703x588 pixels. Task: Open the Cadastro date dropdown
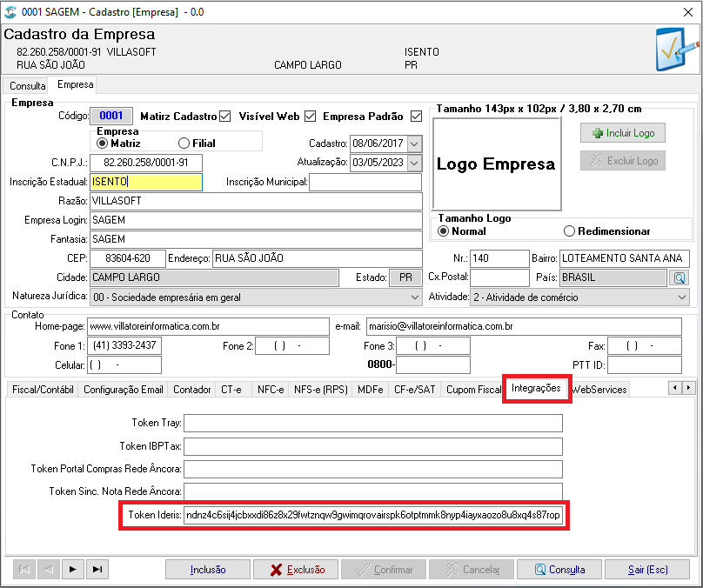415,144
